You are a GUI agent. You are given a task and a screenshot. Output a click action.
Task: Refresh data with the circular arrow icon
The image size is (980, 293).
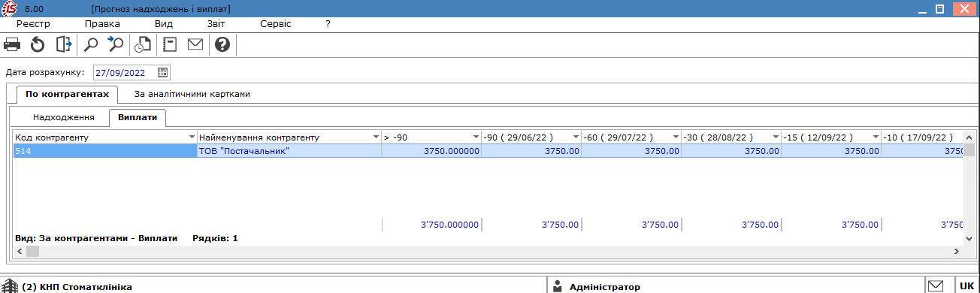pyautogui.click(x=38, y=45)
